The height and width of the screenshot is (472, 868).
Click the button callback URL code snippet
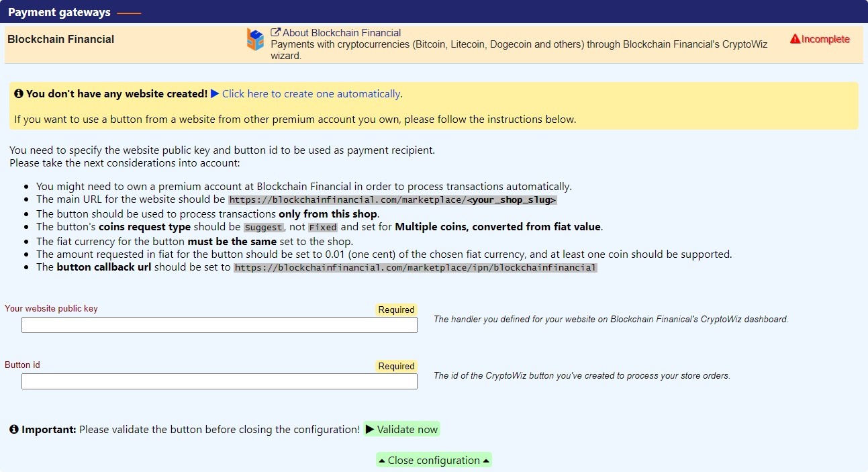pyautogui.click(x=415, y=267)
